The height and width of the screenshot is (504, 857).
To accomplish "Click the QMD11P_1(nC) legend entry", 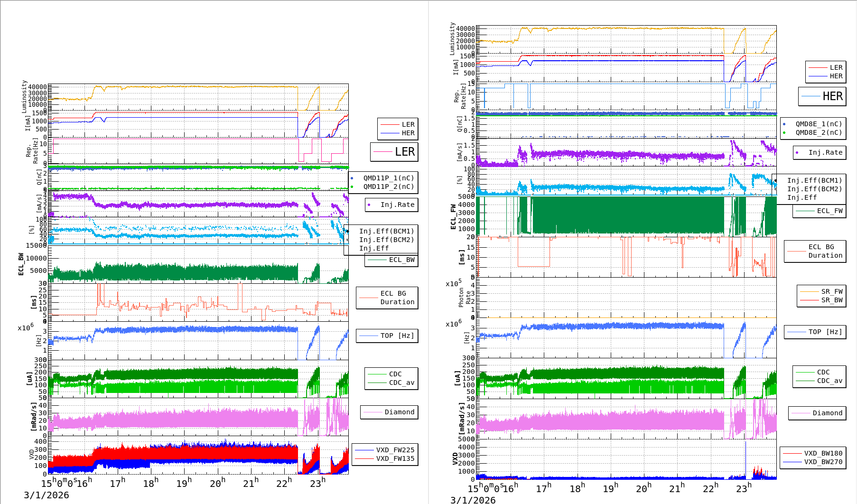I will 388,178.
